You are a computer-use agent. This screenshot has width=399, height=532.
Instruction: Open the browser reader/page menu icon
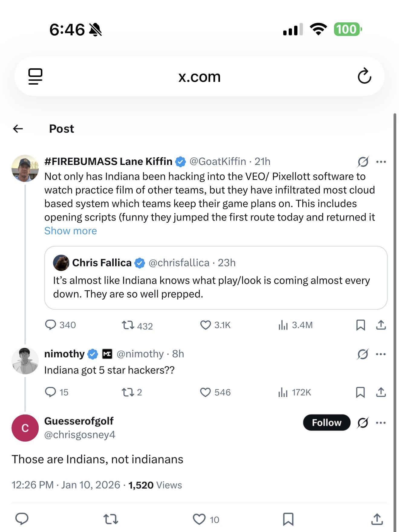pyautogui.click(x=35, y=76)
